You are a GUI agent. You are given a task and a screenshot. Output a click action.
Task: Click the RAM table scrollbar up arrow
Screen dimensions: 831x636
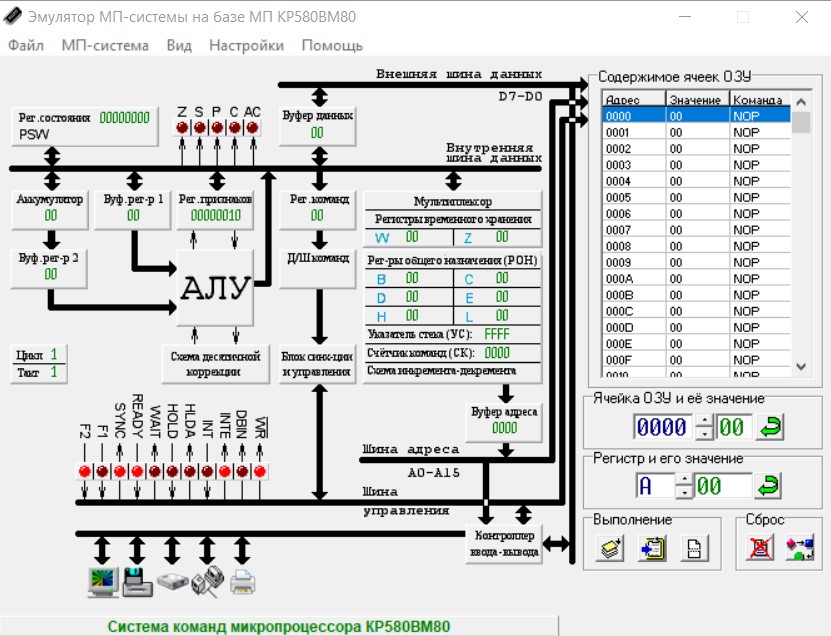coord(801,101)
